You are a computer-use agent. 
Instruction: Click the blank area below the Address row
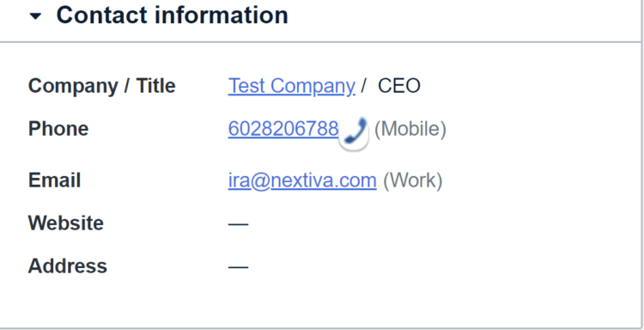[320, 302]
